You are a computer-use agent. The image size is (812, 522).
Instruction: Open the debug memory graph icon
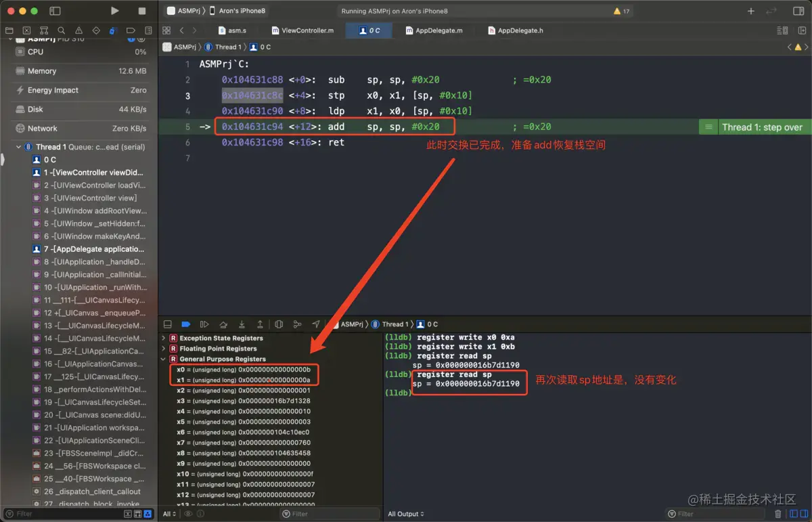pos(297,324)
